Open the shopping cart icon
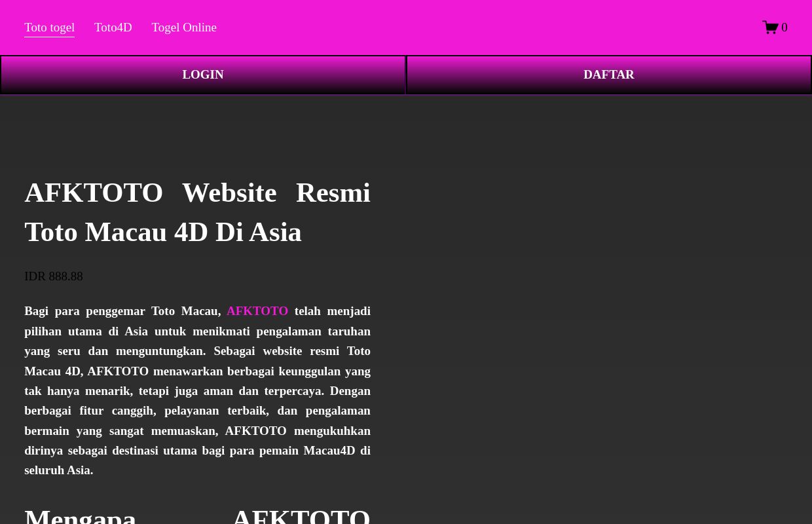 770,28
